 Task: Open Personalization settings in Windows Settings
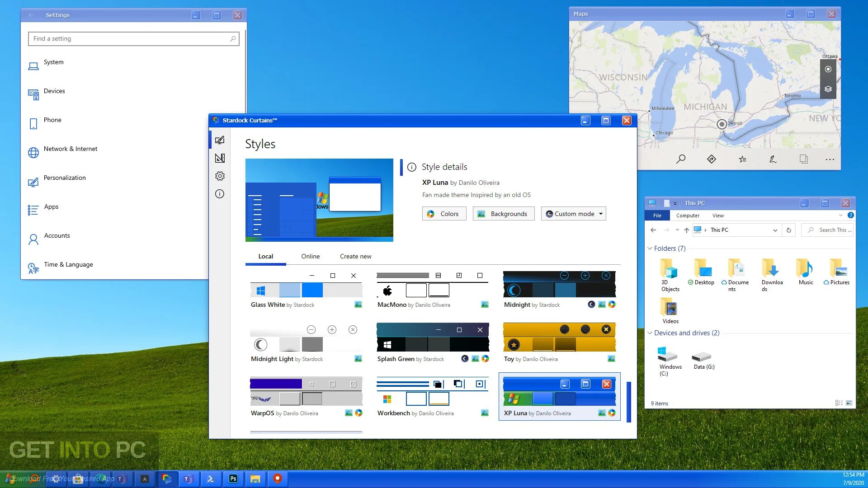point(64,177)
